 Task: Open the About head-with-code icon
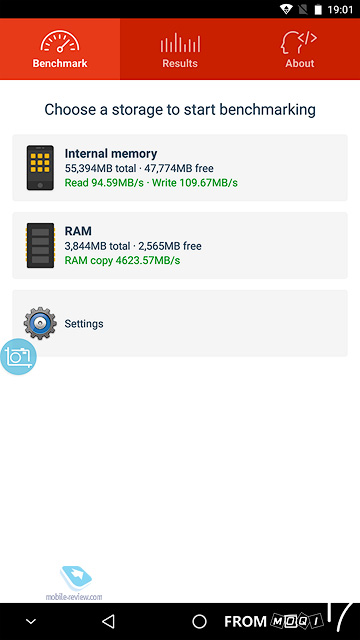[x=299, y=42]
